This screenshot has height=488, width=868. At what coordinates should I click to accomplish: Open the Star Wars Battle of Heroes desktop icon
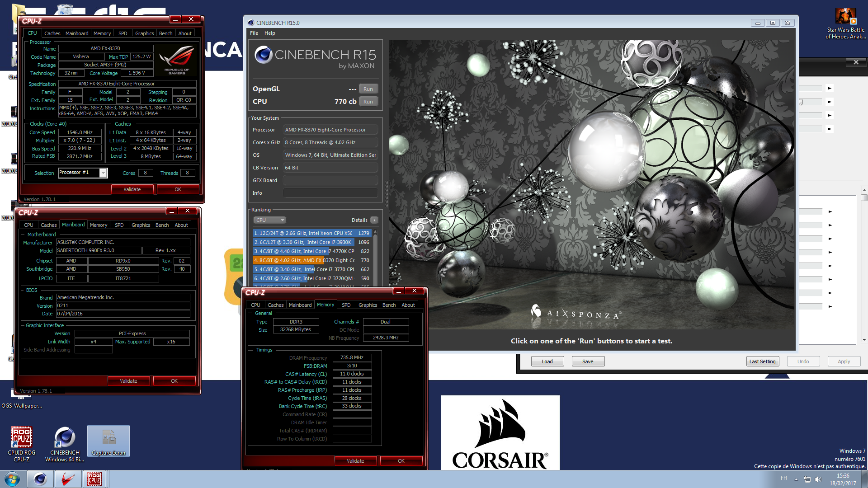[845, 24]
